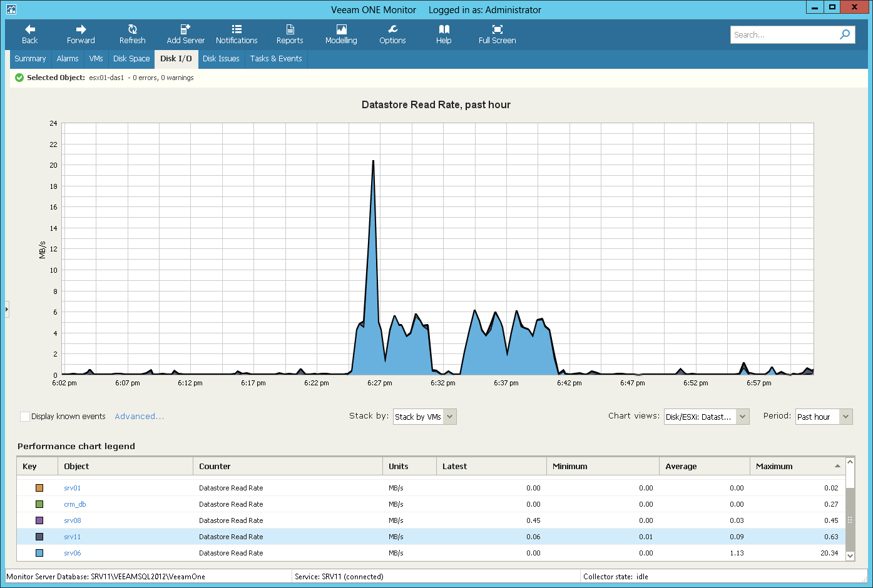The height and width of the screenshot is (588, 873).
Task: Click the 20.34 maximum value for srv06
Action: click(x=829, y=553)
